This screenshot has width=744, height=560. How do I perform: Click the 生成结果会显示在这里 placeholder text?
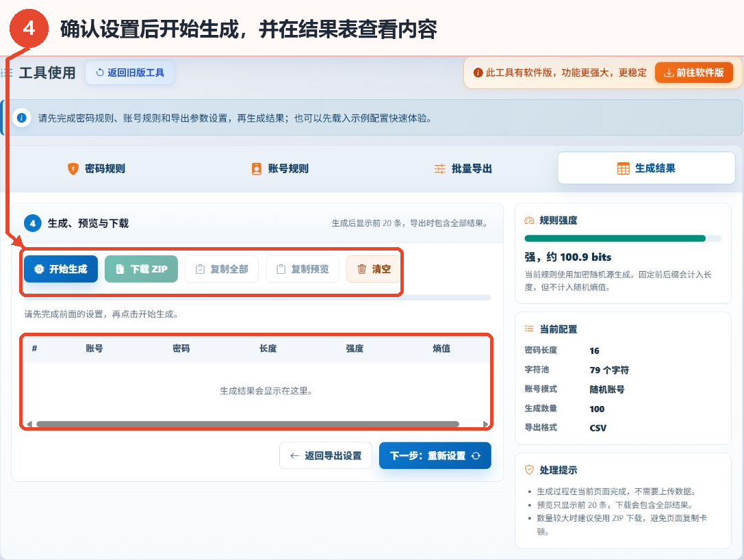(x=266, y=391)
